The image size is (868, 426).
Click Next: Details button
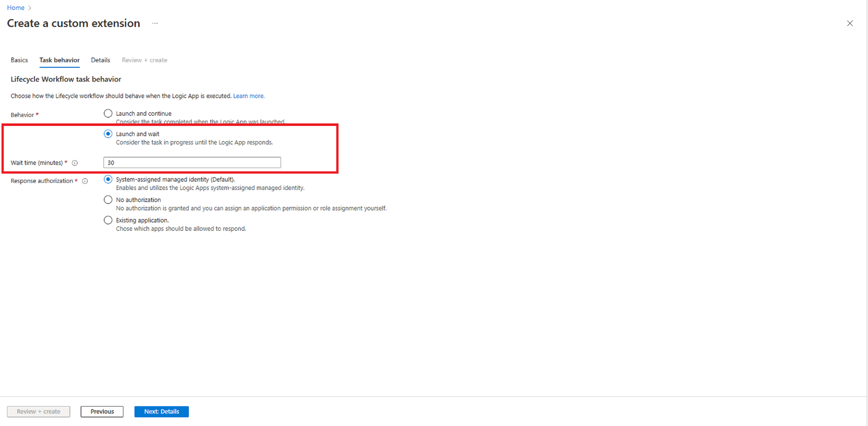(161, 411)
